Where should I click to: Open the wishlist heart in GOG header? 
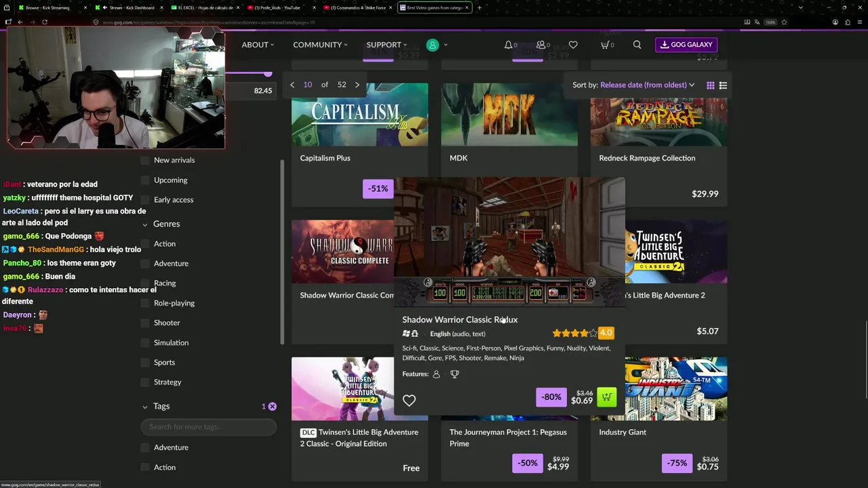[x=573, y=45]
